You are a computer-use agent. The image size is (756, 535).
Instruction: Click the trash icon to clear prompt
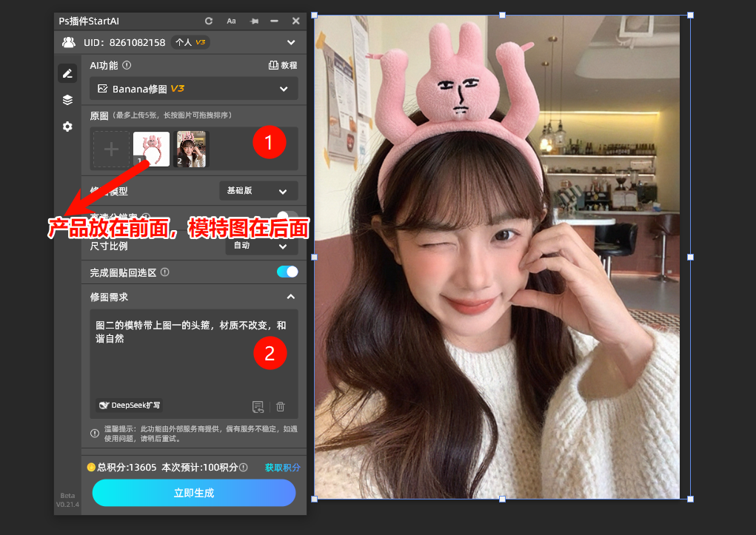coord(281,406)
